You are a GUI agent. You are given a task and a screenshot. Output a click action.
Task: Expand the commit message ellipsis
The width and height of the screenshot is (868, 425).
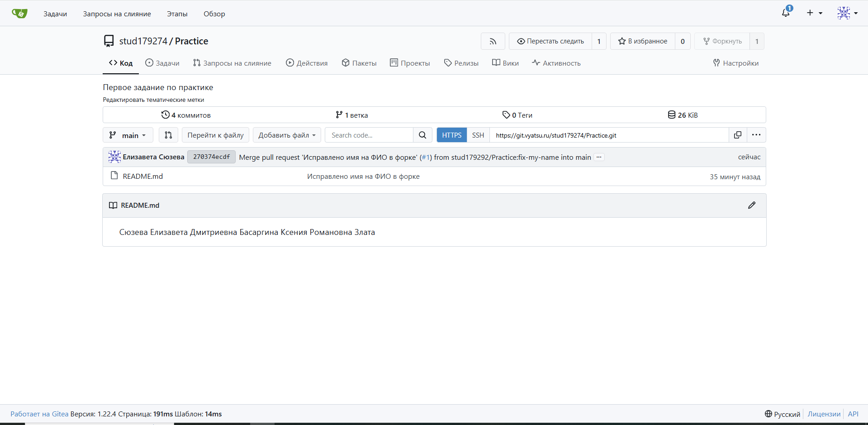tap(599, 157)
